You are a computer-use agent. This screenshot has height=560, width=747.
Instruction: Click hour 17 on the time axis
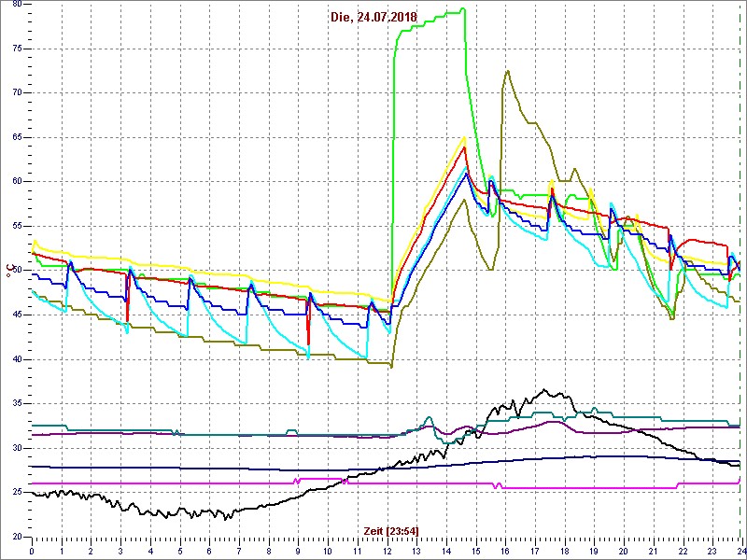point(535,552)
